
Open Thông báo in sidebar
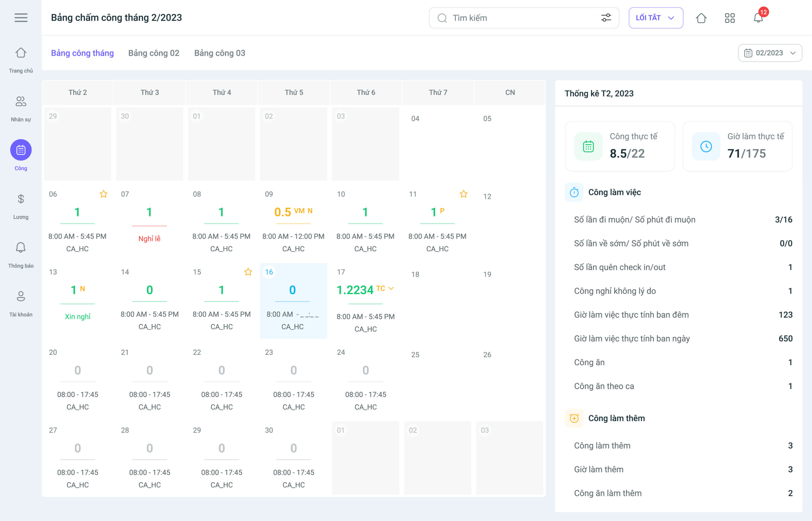21,254
